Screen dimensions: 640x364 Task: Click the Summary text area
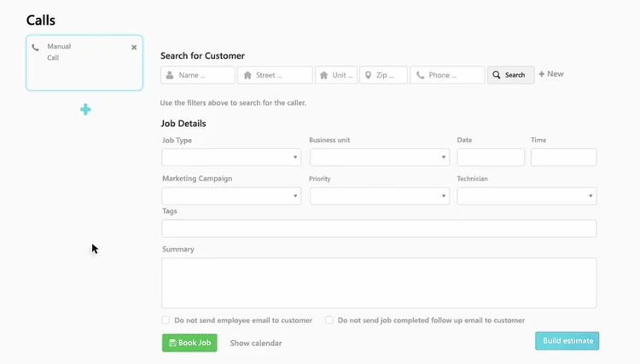tap(379, 283)
